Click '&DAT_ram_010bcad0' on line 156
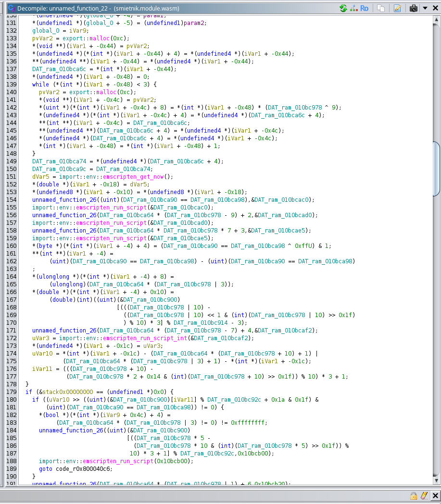 coord(285,215)
